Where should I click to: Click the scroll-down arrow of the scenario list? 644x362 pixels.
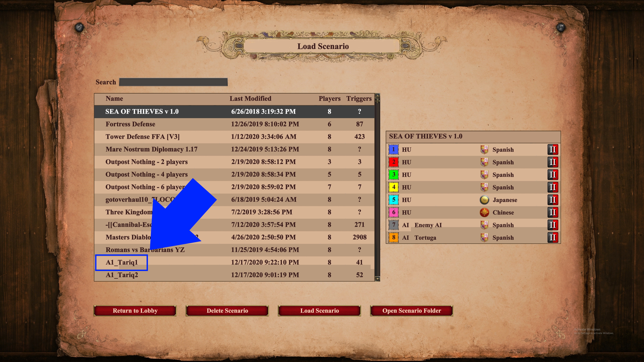pyautogui.click(x=378, y=279)
